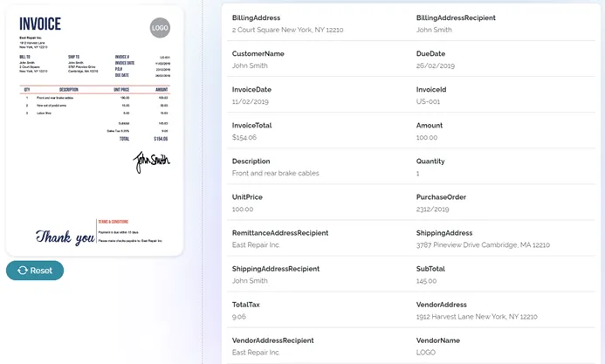This screenshot has height=364, width=605.
Task: Select the BillingAddress field value
Action: (287, 30)
